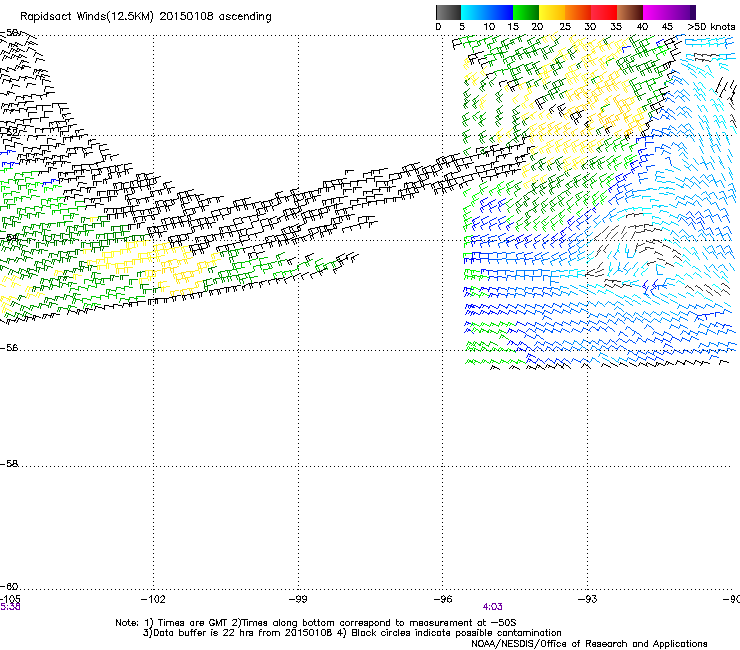Click the '>50 knots' legend label
Image resolution: width=740 pixels, height=650 pixels.
click(711, 26)
